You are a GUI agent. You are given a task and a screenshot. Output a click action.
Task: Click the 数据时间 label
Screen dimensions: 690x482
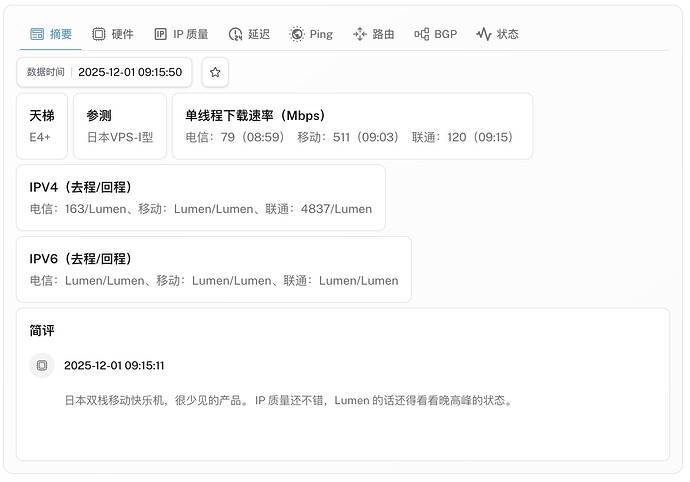tap(46, 72)
